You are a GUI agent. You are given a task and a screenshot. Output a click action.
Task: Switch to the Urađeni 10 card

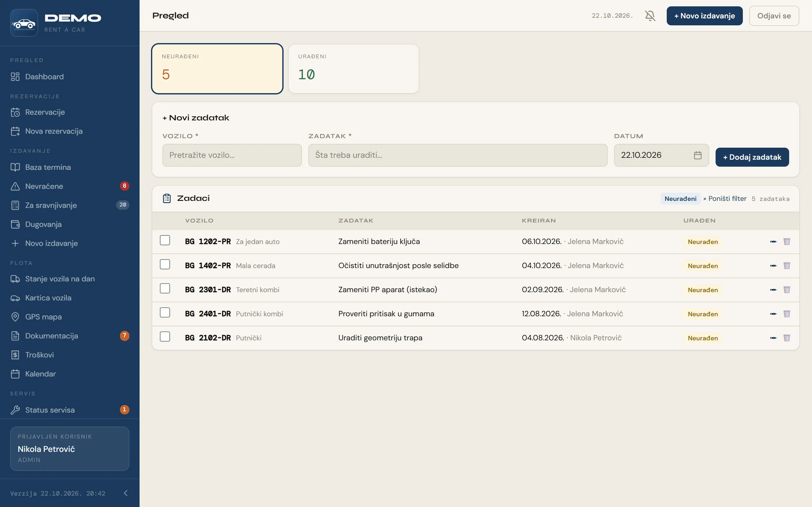(353, 69)
